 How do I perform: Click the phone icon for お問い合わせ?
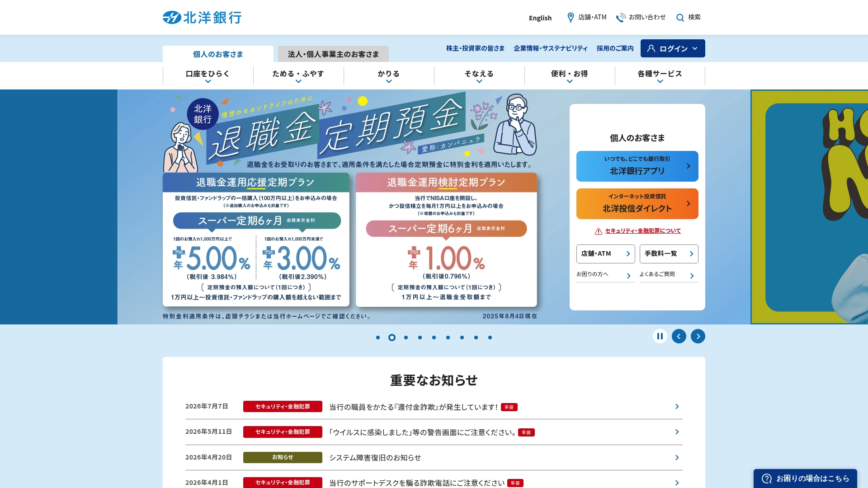click(x=621, y=17)
